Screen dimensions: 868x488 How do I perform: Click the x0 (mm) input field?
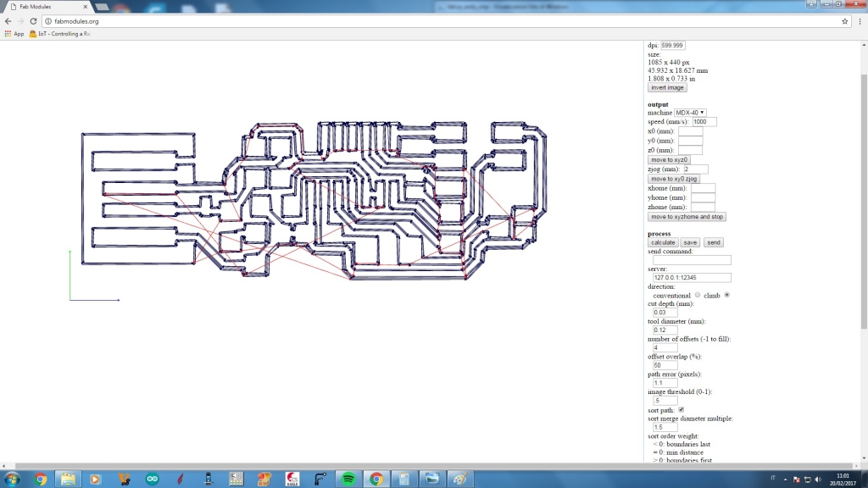coord(690,131)
